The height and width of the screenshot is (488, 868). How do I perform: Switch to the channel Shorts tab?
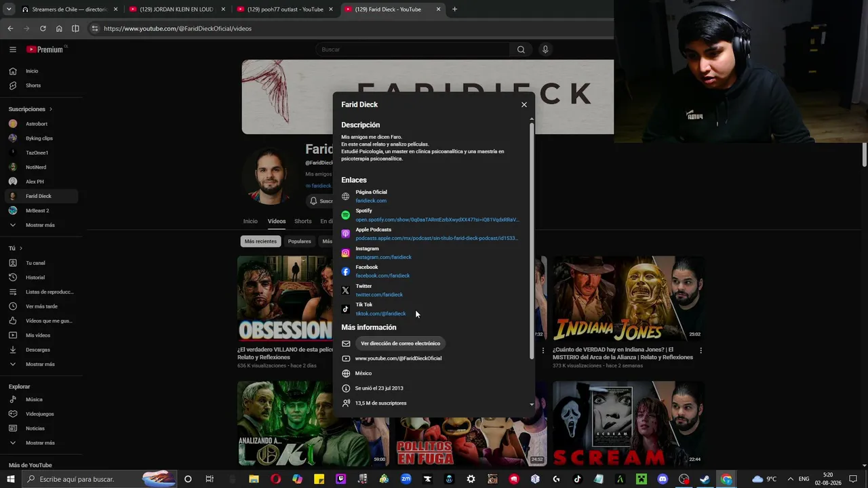click(x=303, y=221)
